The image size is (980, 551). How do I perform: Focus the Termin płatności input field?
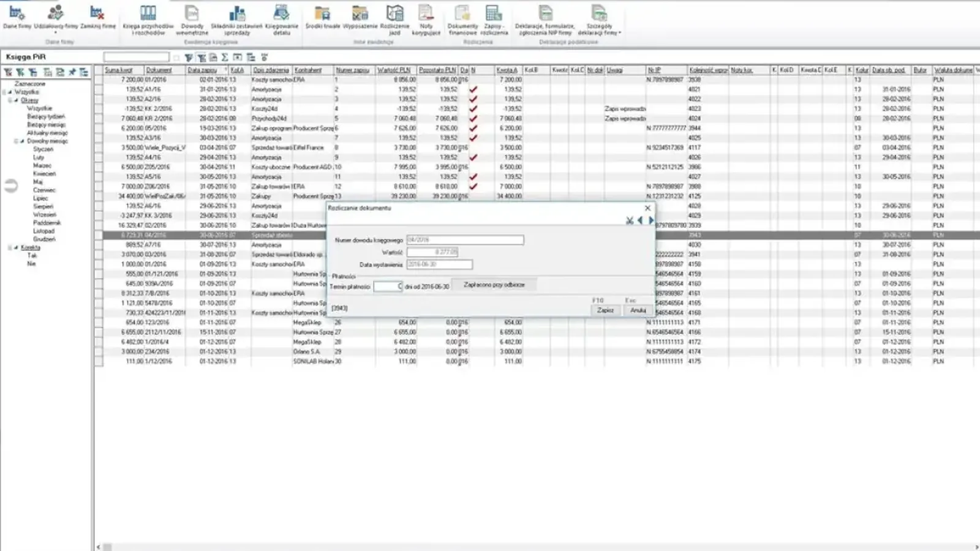pyautogui.click(x=388, y=287)
